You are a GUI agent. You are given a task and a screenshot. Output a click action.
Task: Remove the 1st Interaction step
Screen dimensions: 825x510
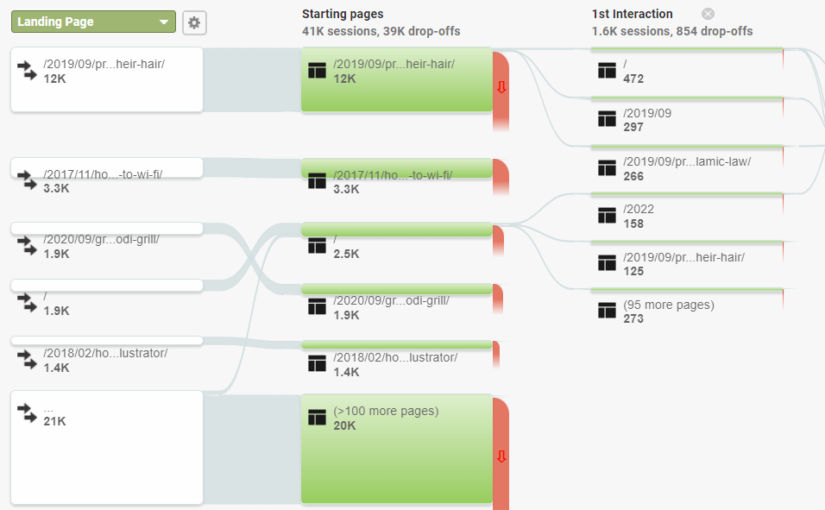click(708, 14)
